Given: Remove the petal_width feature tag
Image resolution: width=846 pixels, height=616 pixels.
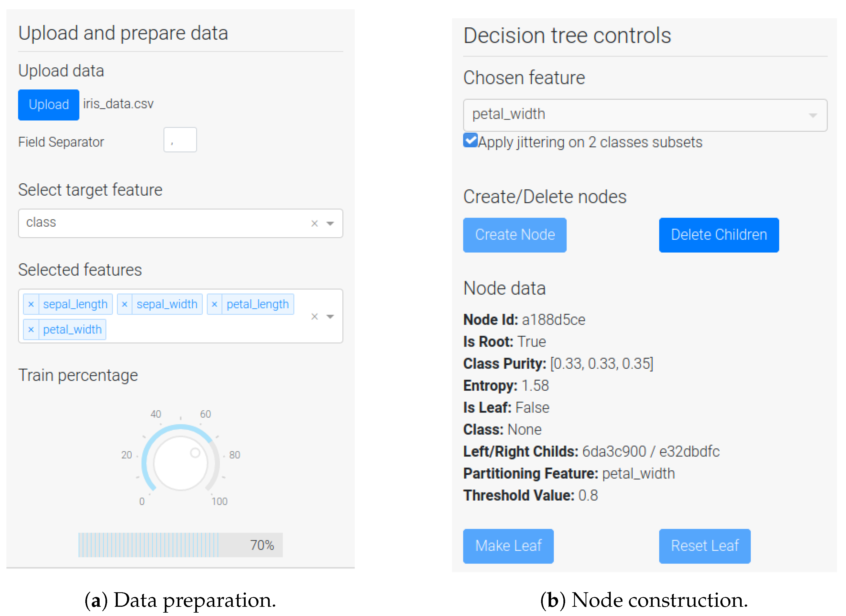Looking at the screenshot, I should pyautogui.click(x=31, y=330).
